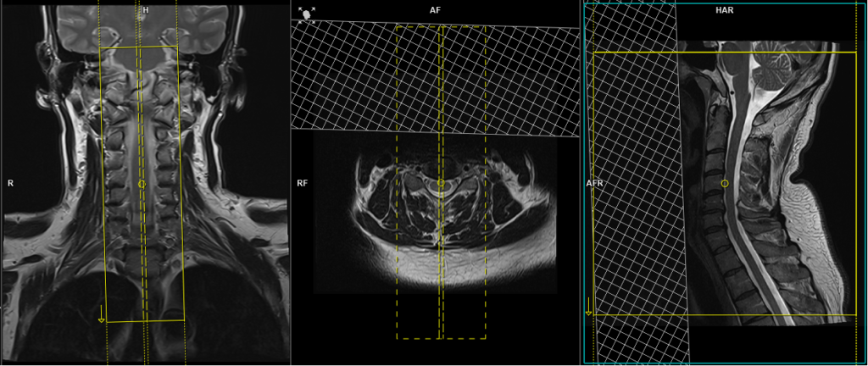Click the 'H' orientation label in coronal view
This screenshot has width=868, height=366.
click(146, 10)
